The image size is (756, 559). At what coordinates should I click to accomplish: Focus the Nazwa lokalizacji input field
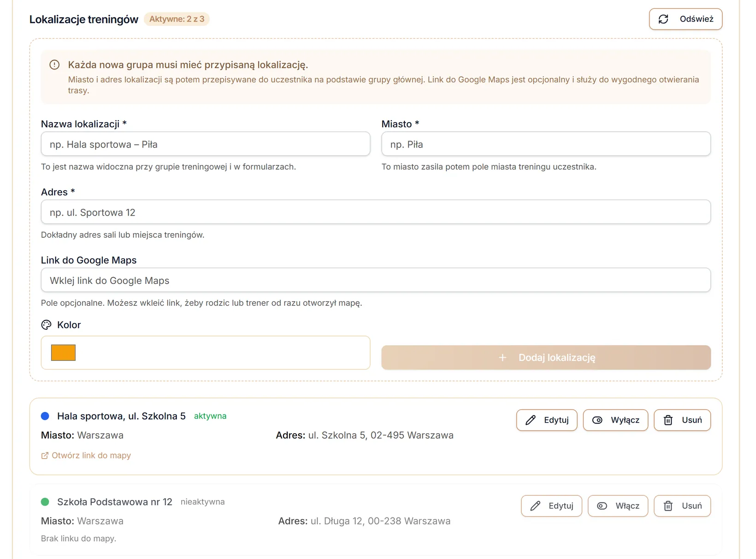[x=206, y=144]
